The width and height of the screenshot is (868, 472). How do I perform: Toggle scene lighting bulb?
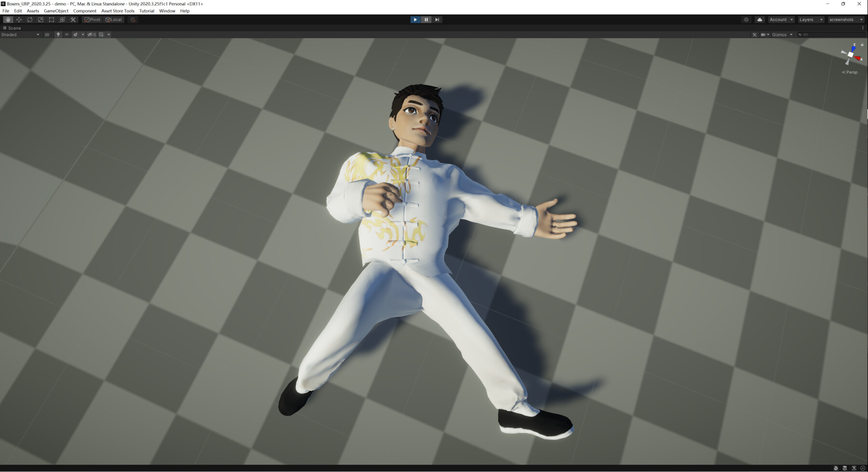[58, 35]
